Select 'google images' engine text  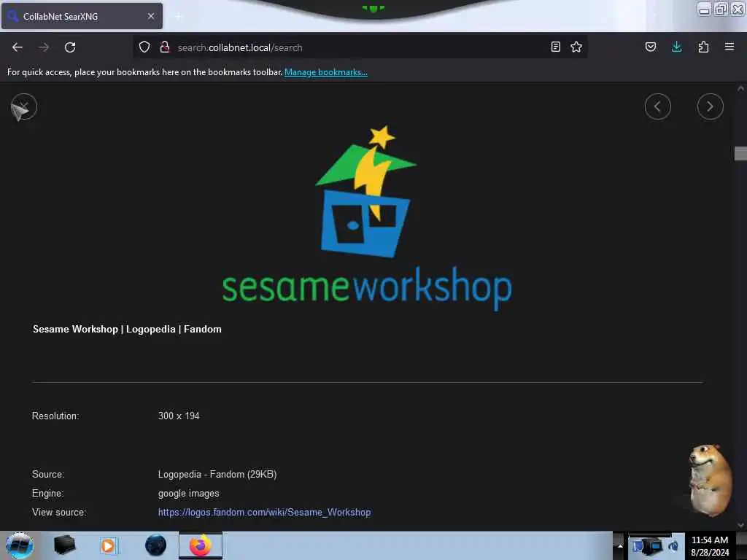(189, 494)
